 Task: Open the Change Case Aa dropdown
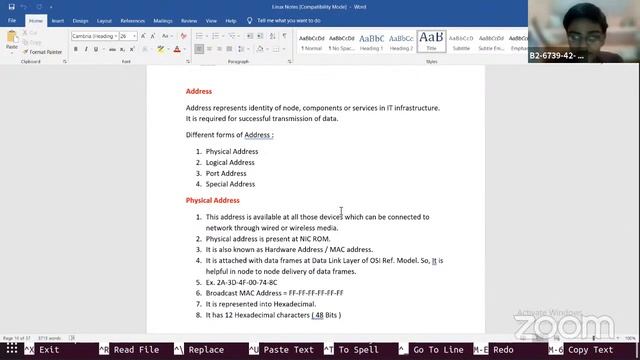point(167,36)
